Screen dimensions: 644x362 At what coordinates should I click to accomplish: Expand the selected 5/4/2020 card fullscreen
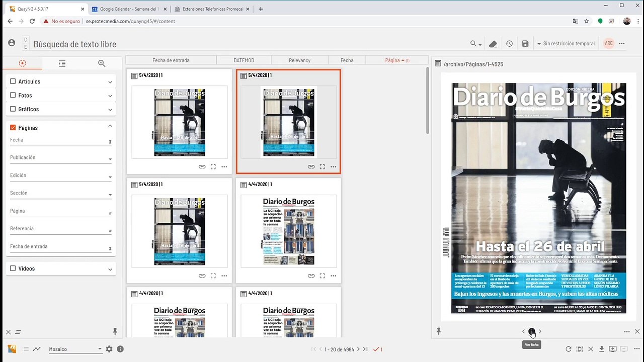point(322,167)
